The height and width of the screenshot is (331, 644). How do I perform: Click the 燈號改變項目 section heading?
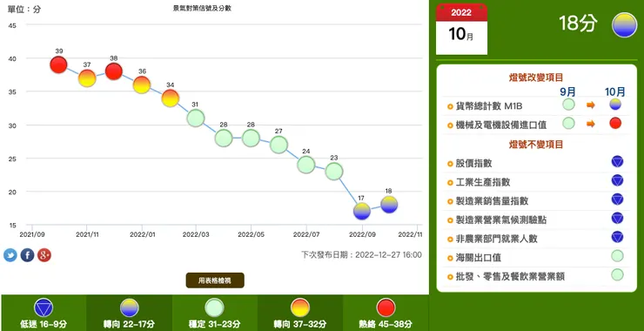pos(535,78)
